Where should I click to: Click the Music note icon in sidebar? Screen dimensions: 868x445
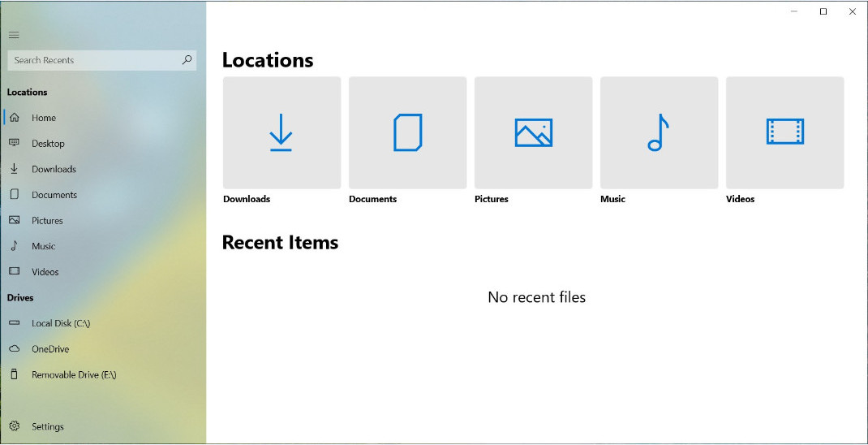tap(15, 245)
